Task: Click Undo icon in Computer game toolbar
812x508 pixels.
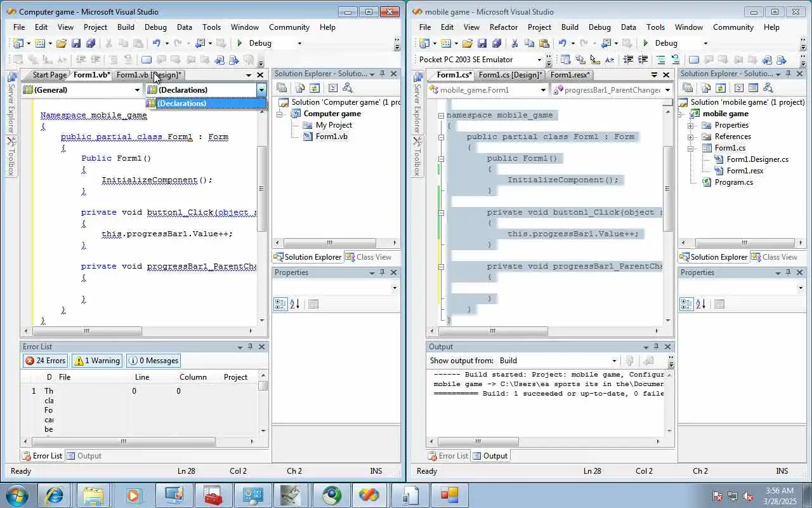Action: coord(156,43)
